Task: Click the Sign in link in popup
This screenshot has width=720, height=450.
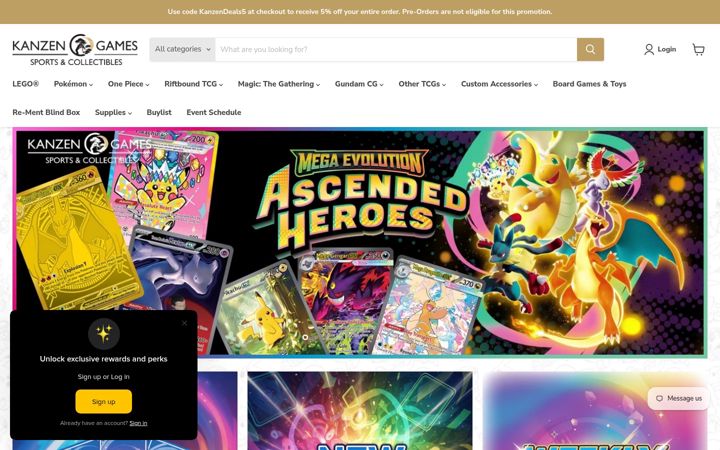Action: [138, 423]
